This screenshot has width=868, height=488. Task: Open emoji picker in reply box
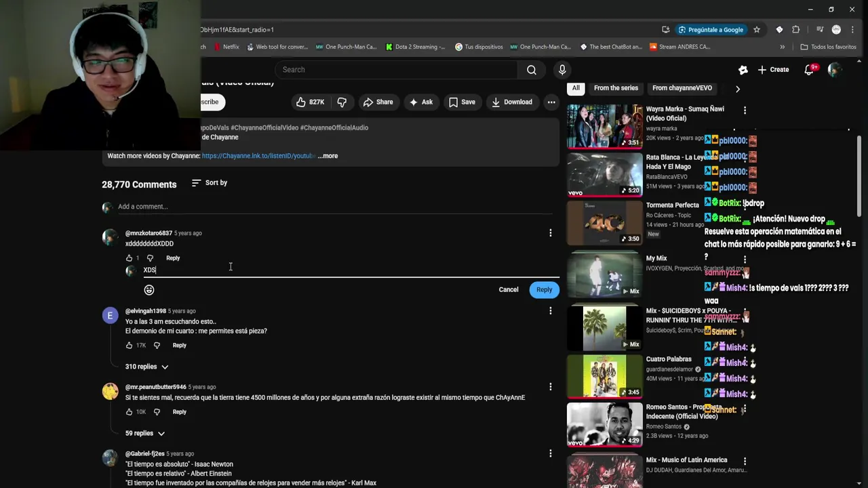(x=149, y=290)
